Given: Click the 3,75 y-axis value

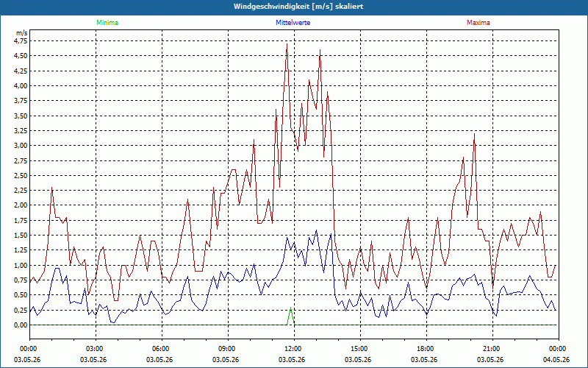Looking at the screenshot, I should pos(21,101).
